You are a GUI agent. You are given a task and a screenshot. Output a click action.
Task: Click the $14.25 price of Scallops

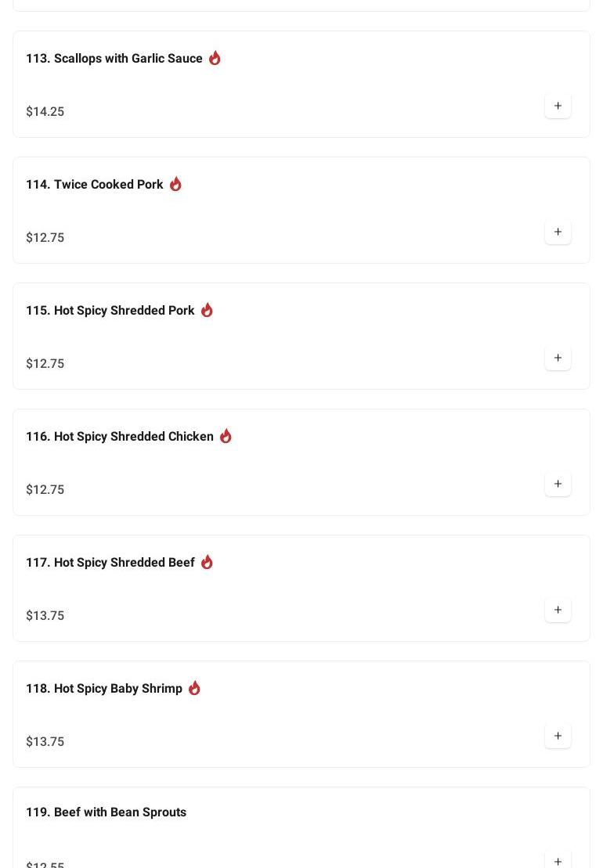click(45, 112)
